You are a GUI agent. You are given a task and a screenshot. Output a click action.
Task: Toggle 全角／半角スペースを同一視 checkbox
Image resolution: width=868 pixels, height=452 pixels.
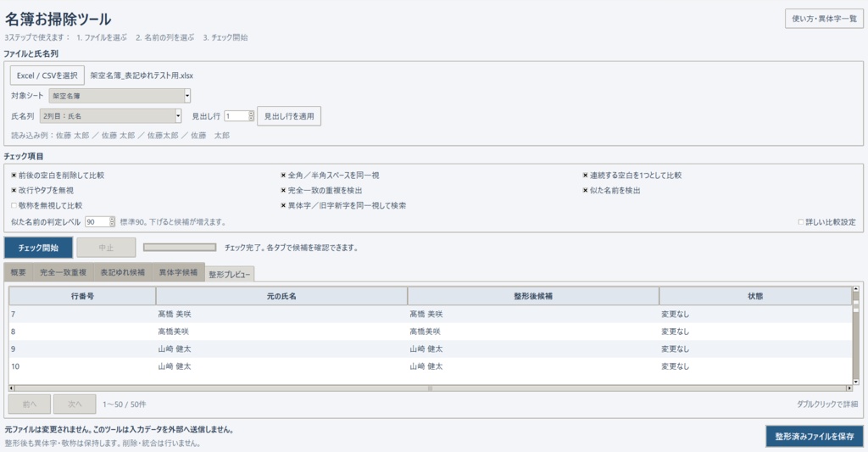pyautogui.click(x=283, y=175)
